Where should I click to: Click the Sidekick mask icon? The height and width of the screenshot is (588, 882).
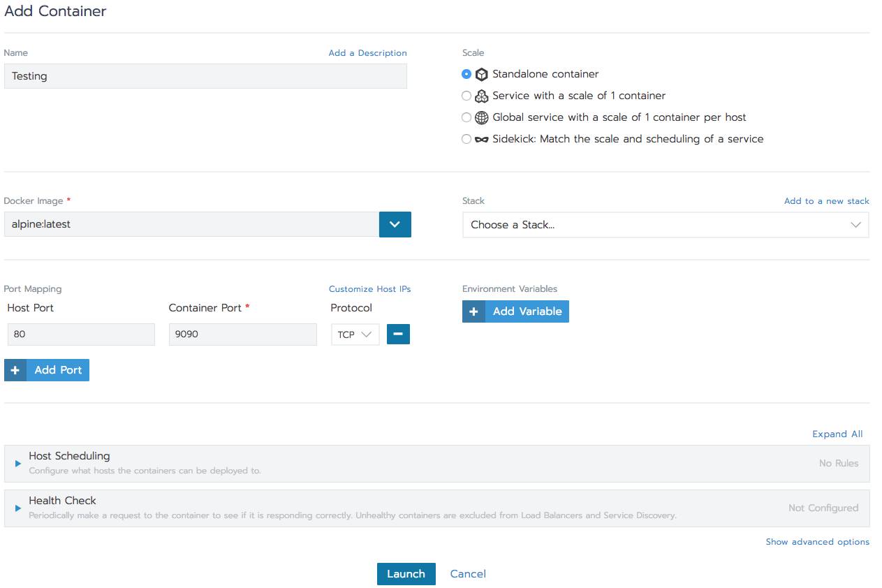tap(481, 140)
